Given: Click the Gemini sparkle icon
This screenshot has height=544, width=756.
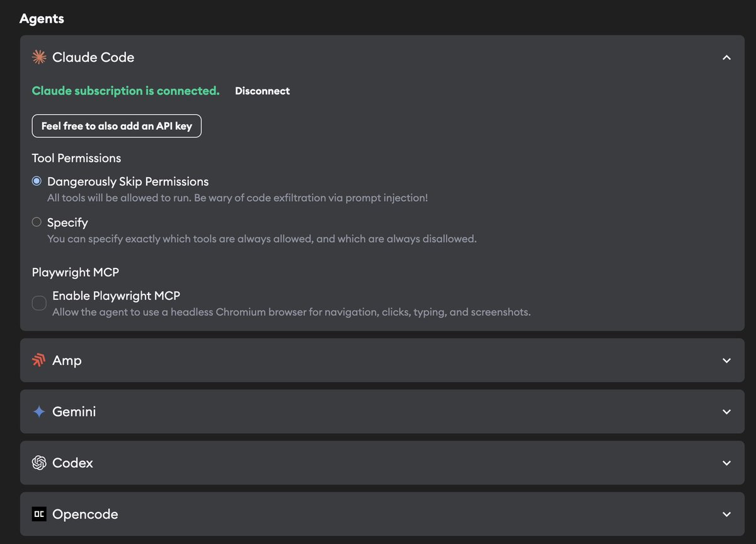Looking at the screenshot, I should (x=39, y=412).
